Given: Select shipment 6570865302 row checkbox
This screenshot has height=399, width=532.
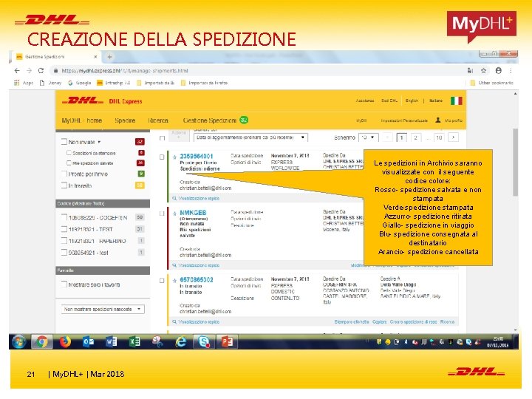Looking at the screenshot, I should click(x=162, y=281).
